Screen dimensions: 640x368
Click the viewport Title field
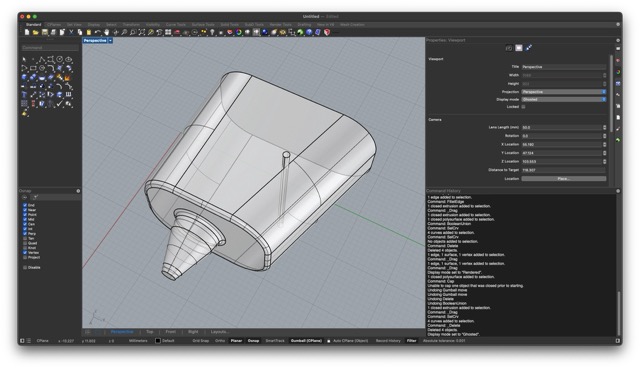(x=564, y=67)
